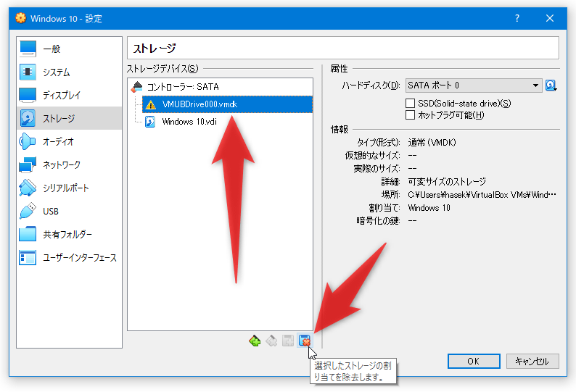Viewport: 576px width, 392px height.
Task: Click the help question mark button
Action: coord(517,18)
